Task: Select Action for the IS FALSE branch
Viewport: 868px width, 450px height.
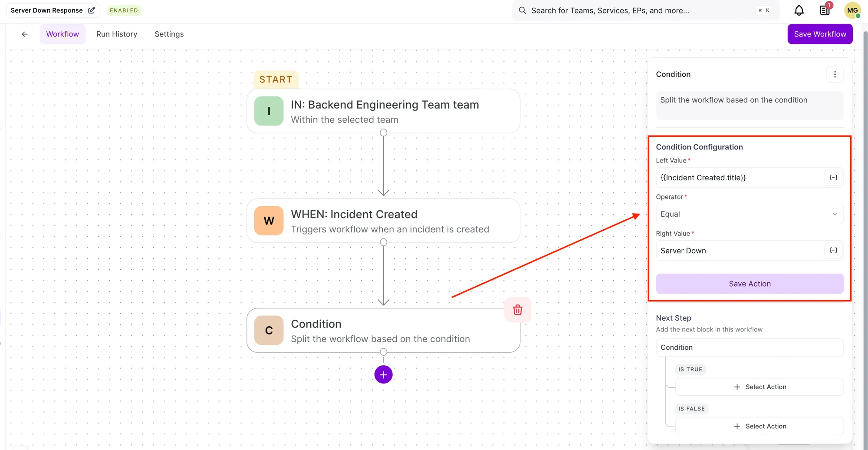Action: coord(759,426)
